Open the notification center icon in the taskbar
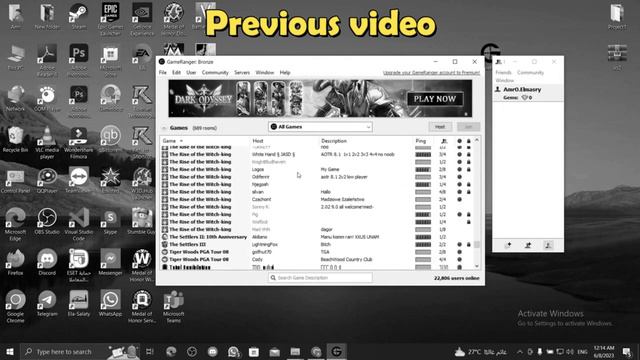The height and width of the screenshot is (360, 640). point(627,351)
